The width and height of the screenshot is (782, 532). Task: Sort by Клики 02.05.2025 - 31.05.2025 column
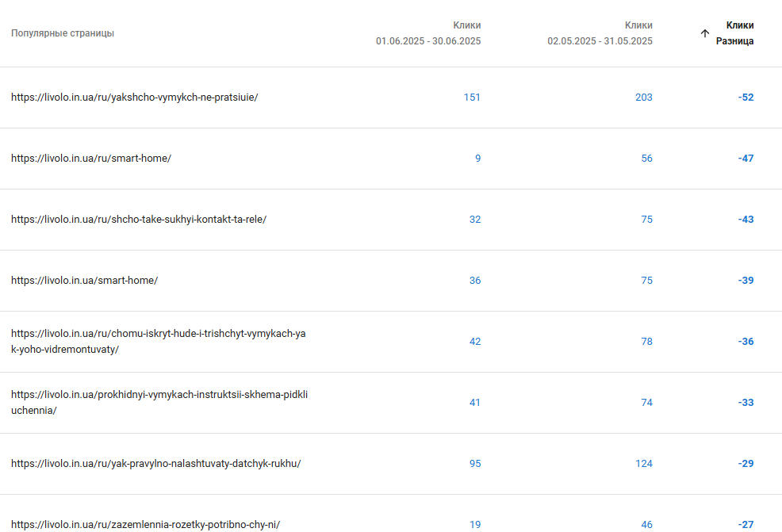pos(600,33)
